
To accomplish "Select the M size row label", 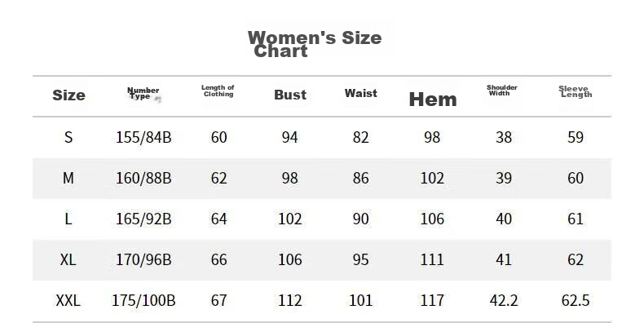I will [x=68, y=178].
